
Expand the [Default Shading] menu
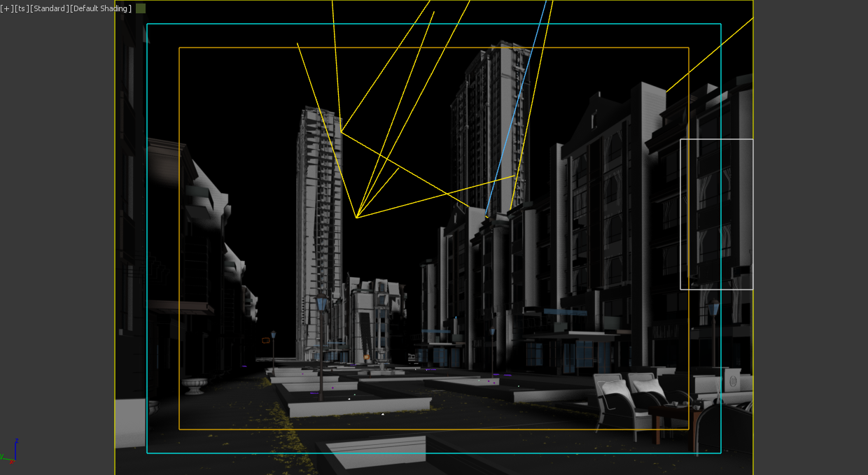(101, 8)
